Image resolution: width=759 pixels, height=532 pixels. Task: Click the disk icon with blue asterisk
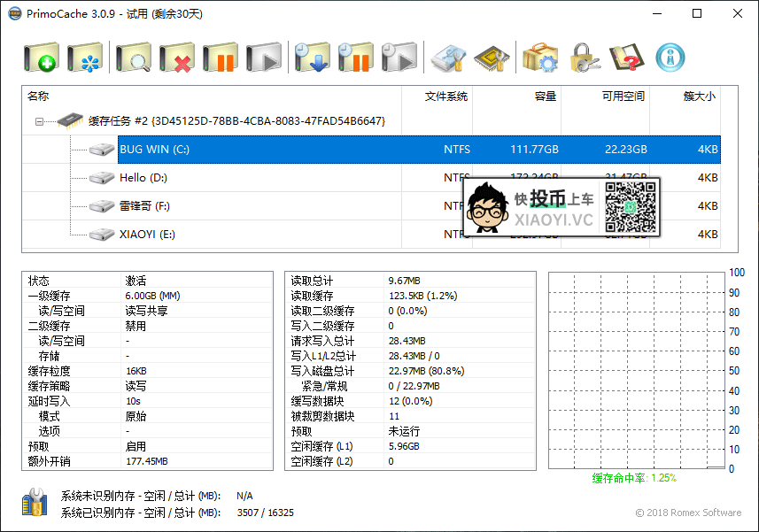87,58
